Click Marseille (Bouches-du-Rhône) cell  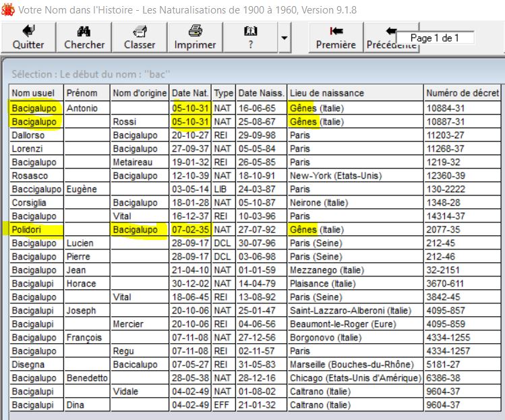(355, 365)
